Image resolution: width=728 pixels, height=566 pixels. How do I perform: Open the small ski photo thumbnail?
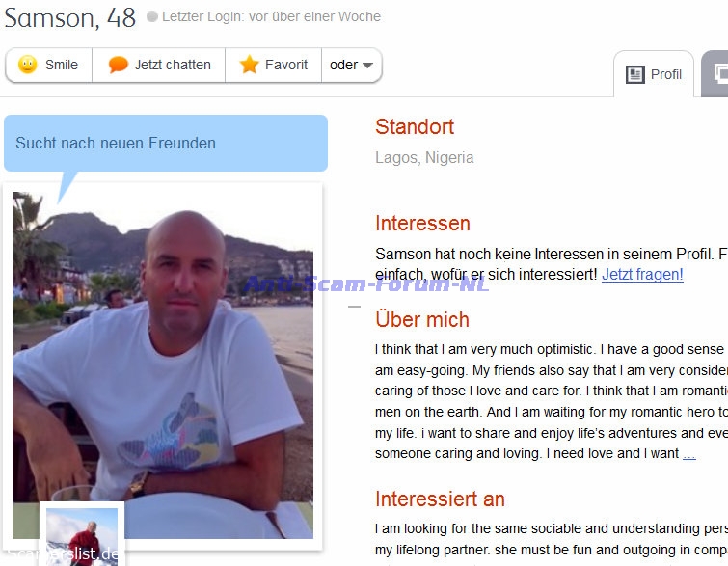tap(82, 536)
